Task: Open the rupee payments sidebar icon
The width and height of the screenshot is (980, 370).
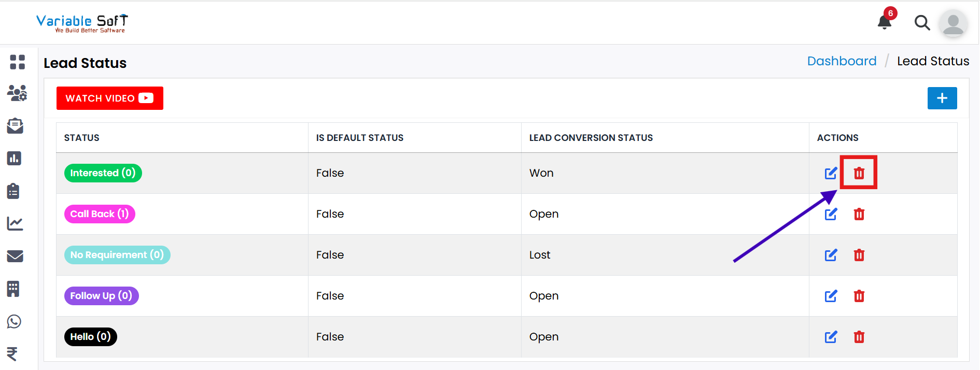Action: click(x=12, y=354)
